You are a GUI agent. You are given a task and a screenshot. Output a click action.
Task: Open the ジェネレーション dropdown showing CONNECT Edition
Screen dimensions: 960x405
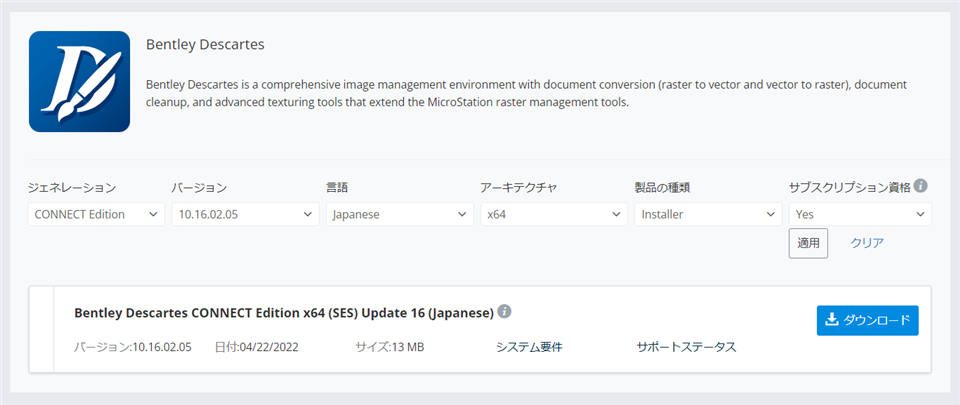pyautogui.click(x=96, y=214)
